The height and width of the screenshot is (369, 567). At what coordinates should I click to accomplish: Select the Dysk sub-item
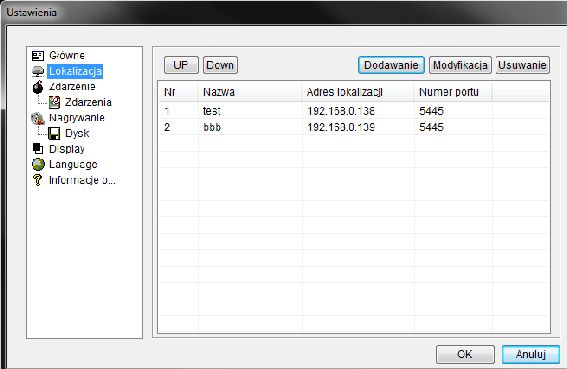tap(77, 133)
